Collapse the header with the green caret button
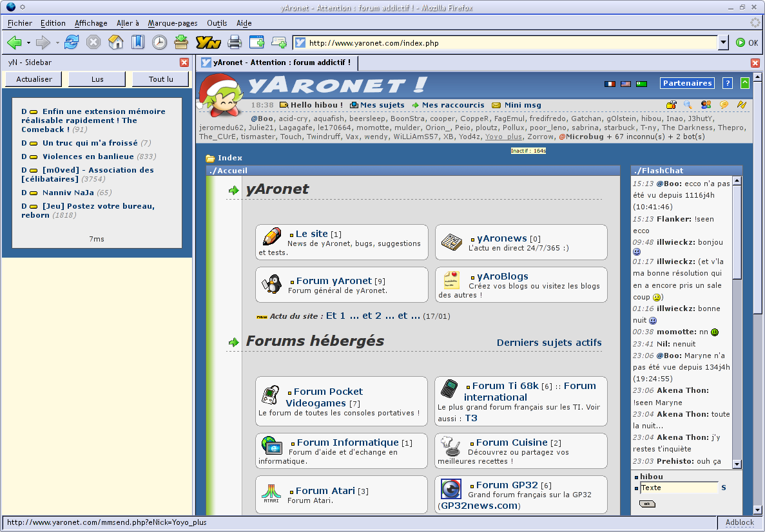This screenshot has width=765, height=532. [745, 83]
